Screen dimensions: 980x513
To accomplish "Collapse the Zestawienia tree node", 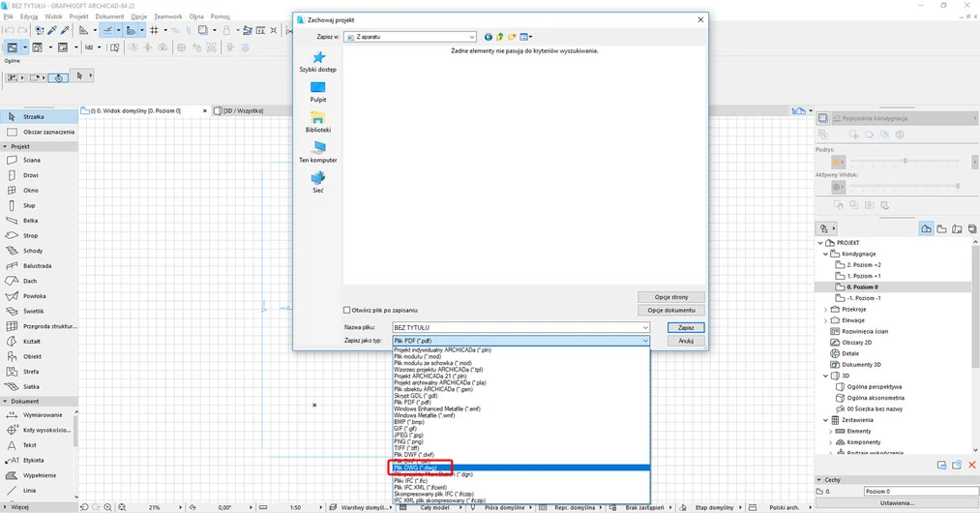I will tap(825, 420).
